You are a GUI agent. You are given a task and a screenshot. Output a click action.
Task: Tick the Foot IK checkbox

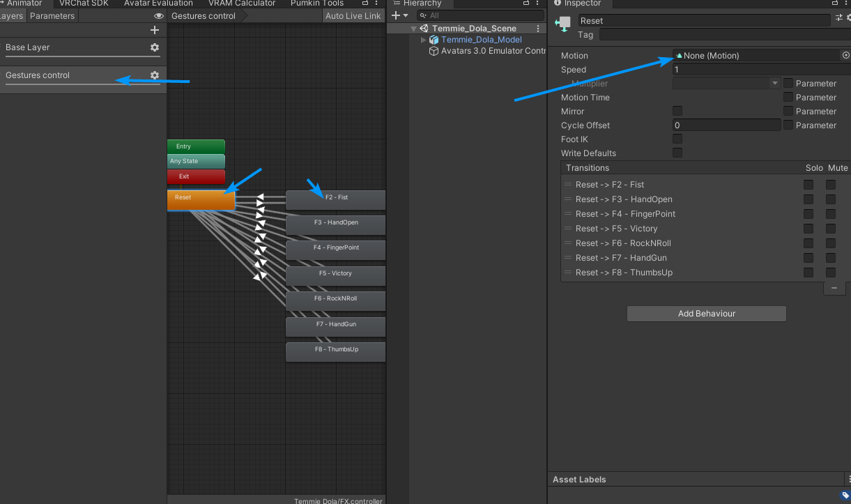click(677, 139)
